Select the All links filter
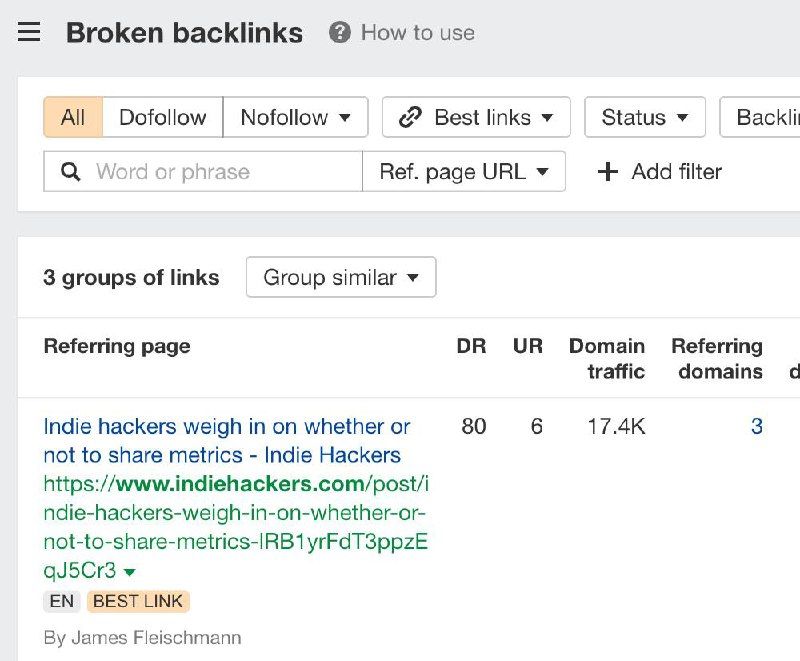 (73, 117)
